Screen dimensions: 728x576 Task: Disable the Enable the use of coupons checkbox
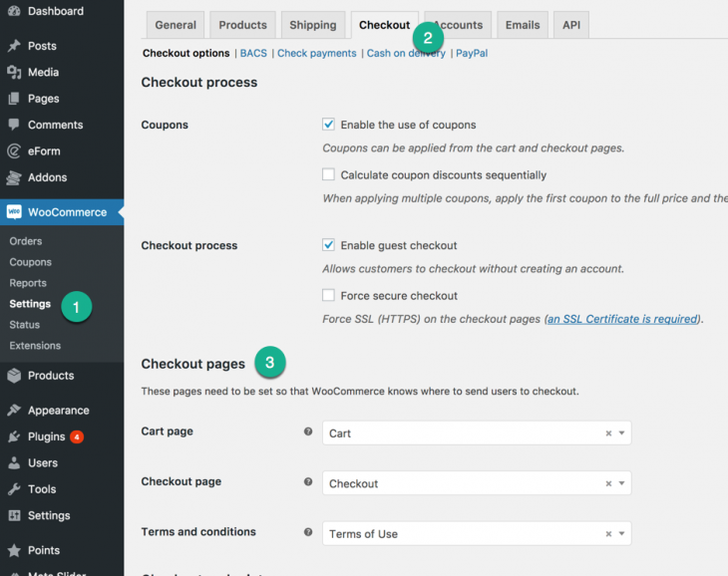pos(328,124)
